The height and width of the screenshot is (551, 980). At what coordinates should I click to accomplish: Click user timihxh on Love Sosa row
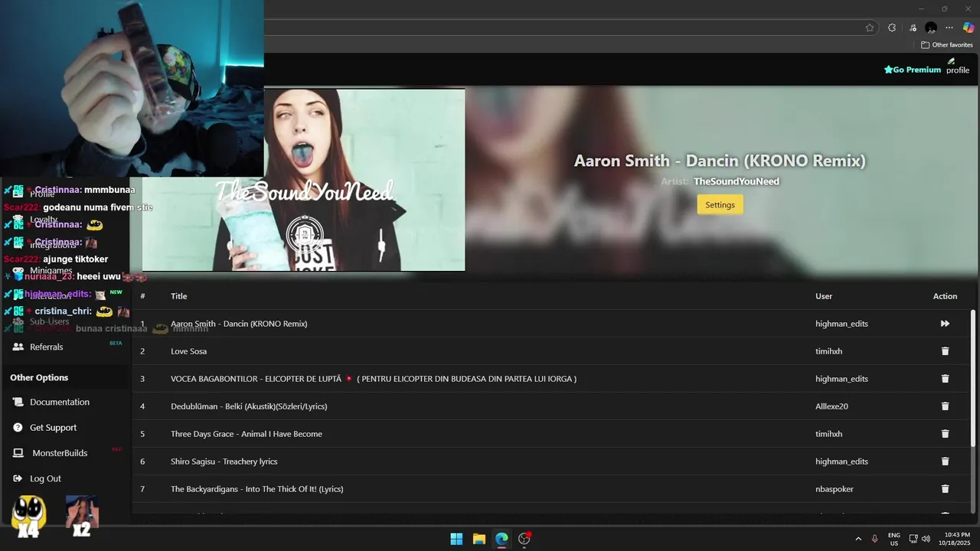pyautogui.click(x=828, y=351)
